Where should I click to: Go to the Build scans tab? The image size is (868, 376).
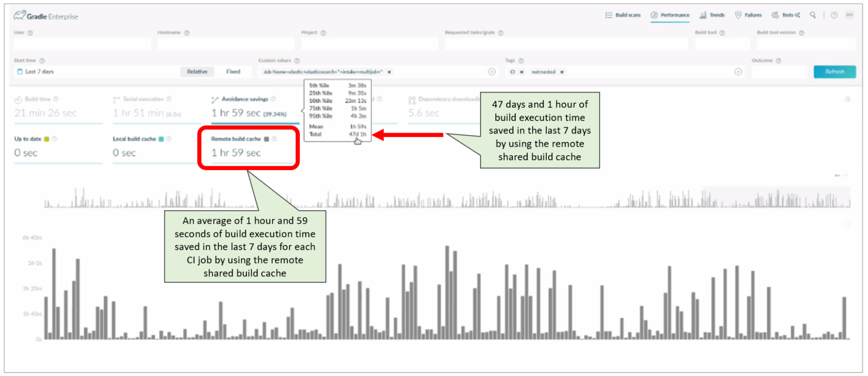coord(623,15)
